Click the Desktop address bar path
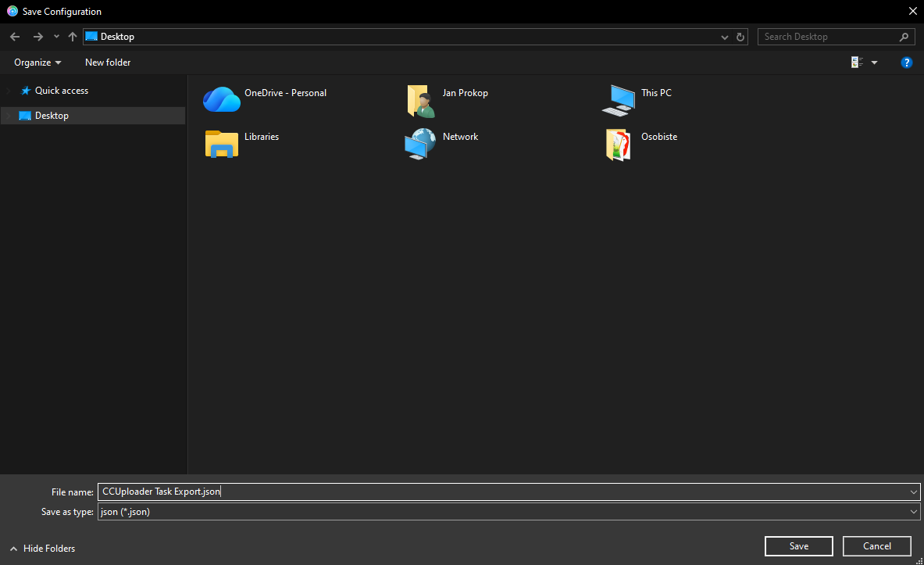Image resolution: width=924 pixels, height=565 pixels. point(117,37)
